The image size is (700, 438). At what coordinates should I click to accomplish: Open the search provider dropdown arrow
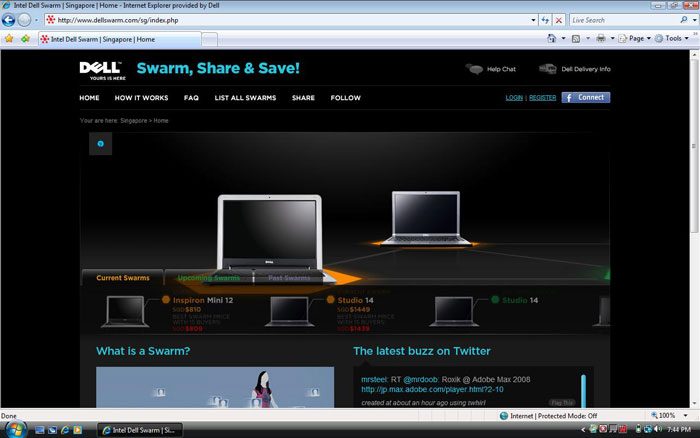(x=694, y=20)
